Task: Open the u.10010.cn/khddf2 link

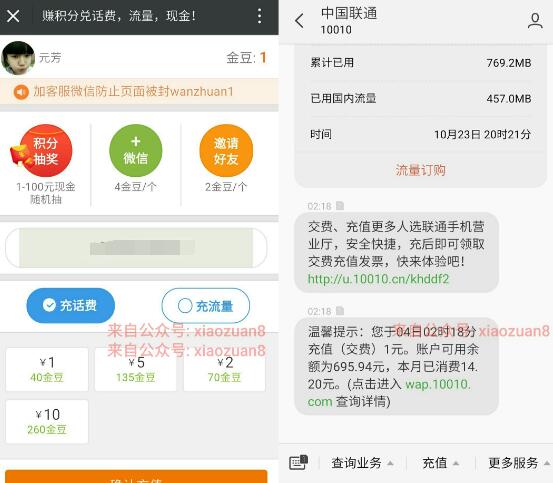Action: tap(378, 279)
